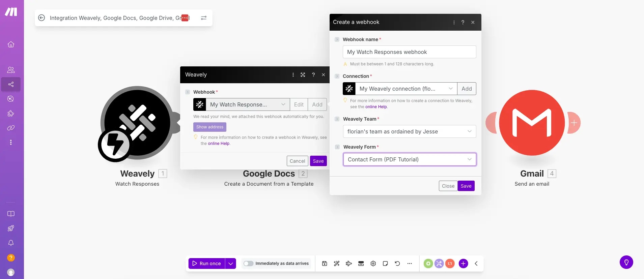Expand the Weavely dialog to full screen

(x=303, y=75)
